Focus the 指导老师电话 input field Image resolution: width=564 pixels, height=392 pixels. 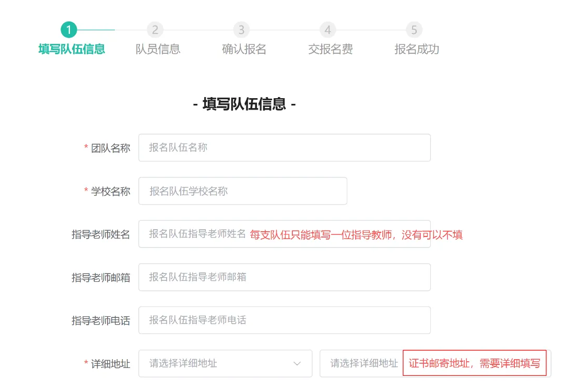284,320
